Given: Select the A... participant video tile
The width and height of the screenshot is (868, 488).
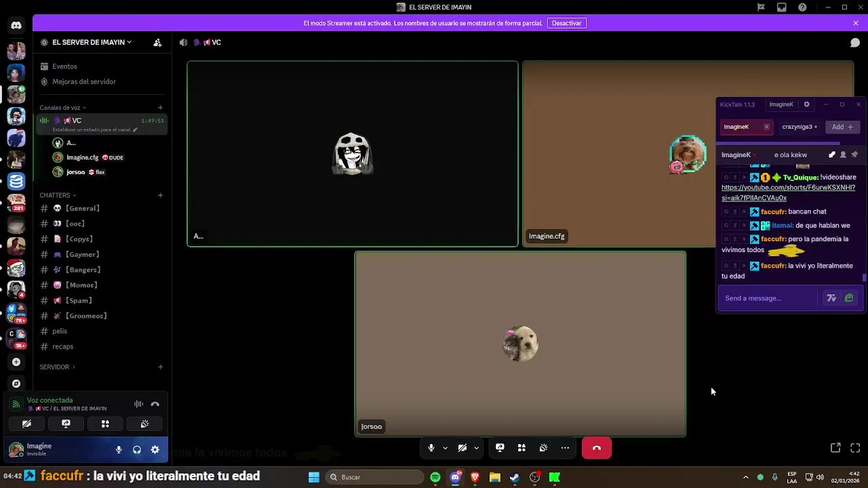Looking at the screenshot, I should (x=353, y=154).
